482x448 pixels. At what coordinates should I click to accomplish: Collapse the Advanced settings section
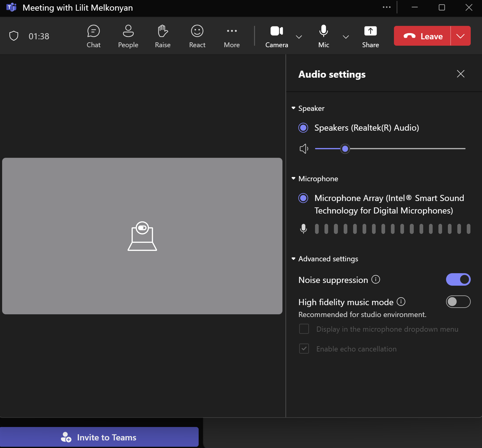[x=325, y=259]
